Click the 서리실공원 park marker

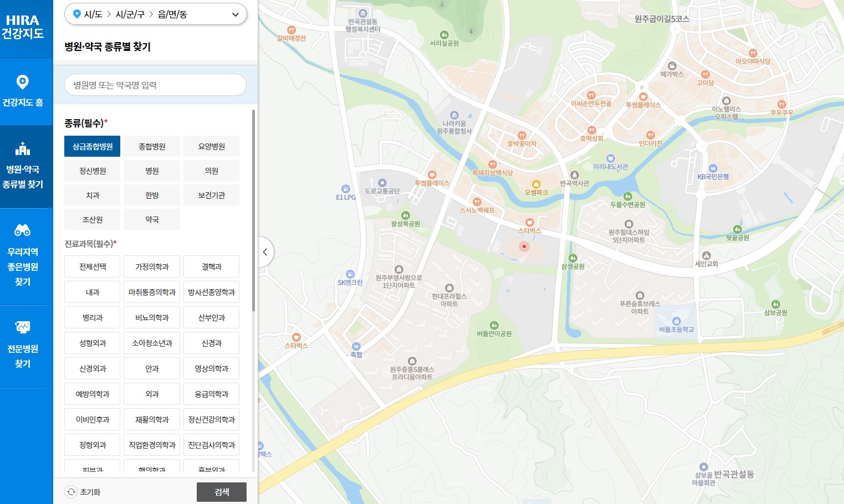pyautogui.click(x=444, y=35)
